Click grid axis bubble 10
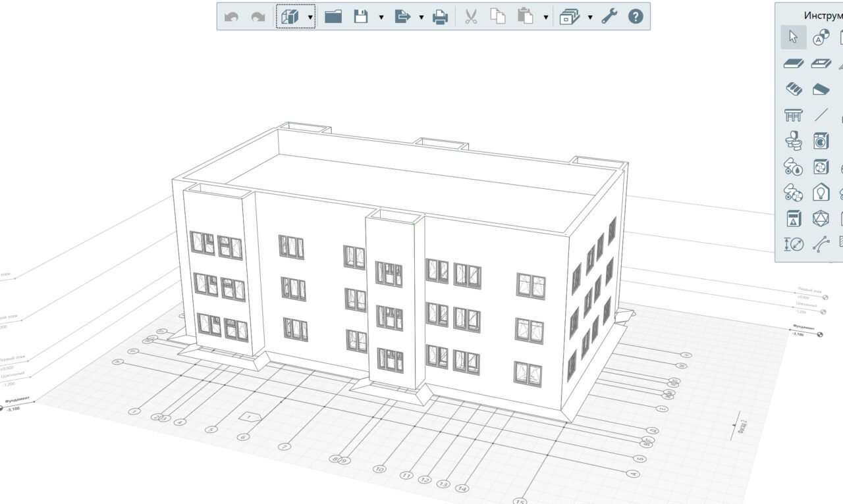 379,469
